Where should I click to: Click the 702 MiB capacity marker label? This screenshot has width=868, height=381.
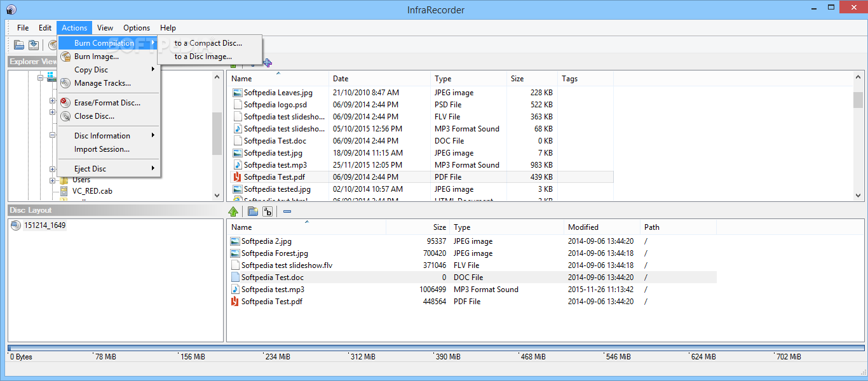[790, 357]
